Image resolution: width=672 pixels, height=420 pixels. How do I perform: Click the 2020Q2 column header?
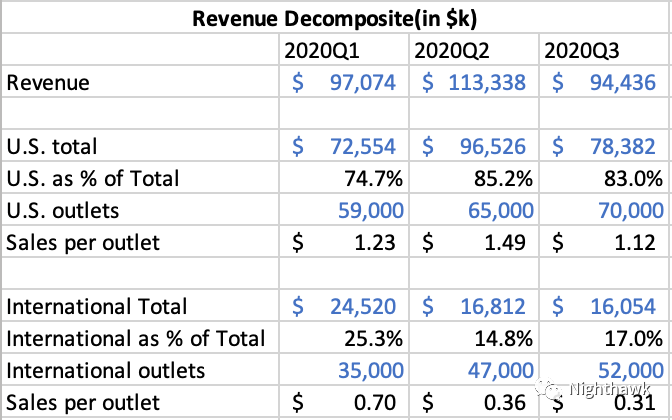(x=448, y=50)
